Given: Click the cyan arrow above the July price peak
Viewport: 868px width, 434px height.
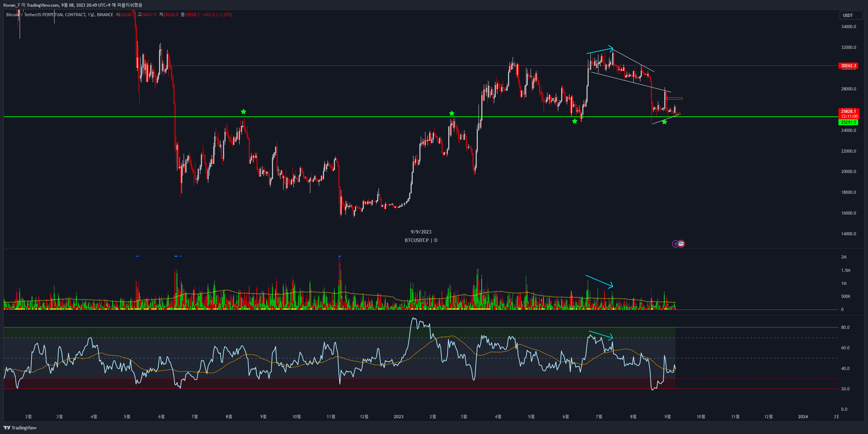Looking at the screenshot, I should [x=600, y=50].
